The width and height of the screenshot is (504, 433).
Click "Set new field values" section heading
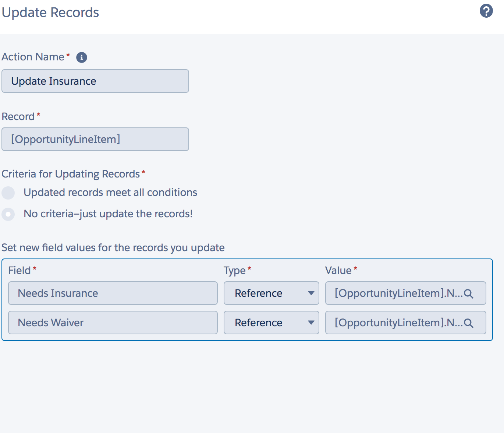tap(113, 247)
